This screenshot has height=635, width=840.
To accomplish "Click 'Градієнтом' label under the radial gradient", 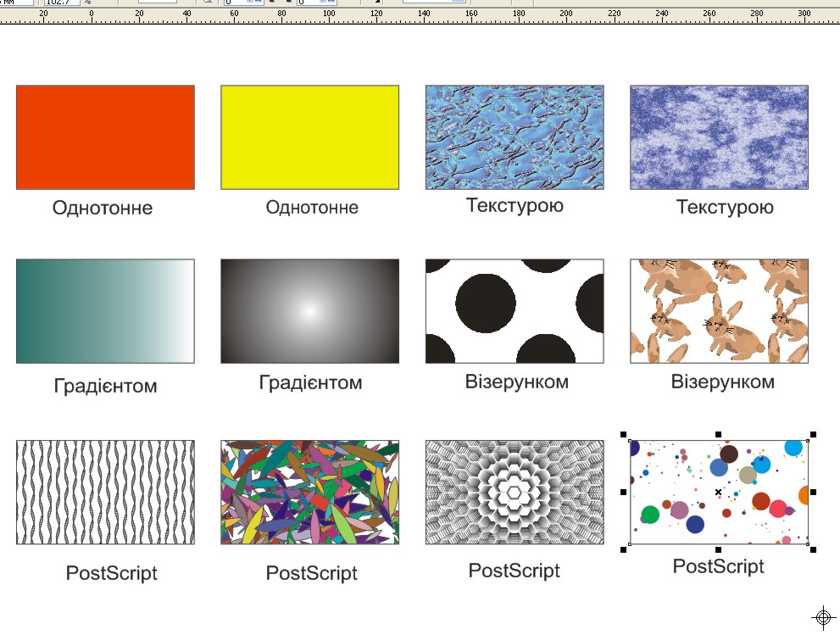I will (x=311, y=383).
